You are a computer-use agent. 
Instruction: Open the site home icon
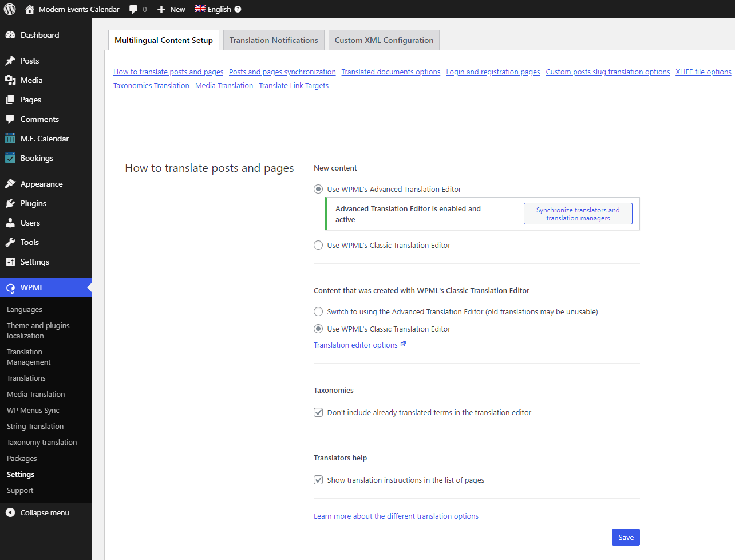tap(30, 9)
